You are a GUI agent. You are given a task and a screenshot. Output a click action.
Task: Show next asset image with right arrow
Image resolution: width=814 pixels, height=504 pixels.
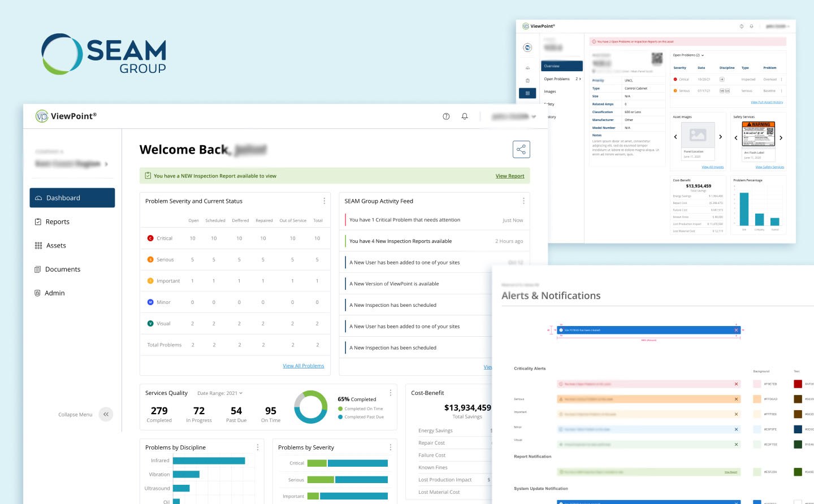[720, 137]
